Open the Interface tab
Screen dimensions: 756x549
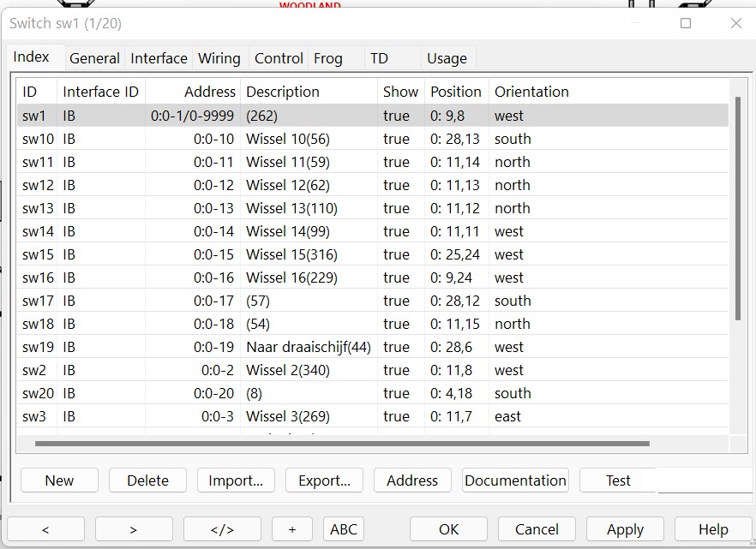point(159,58)
